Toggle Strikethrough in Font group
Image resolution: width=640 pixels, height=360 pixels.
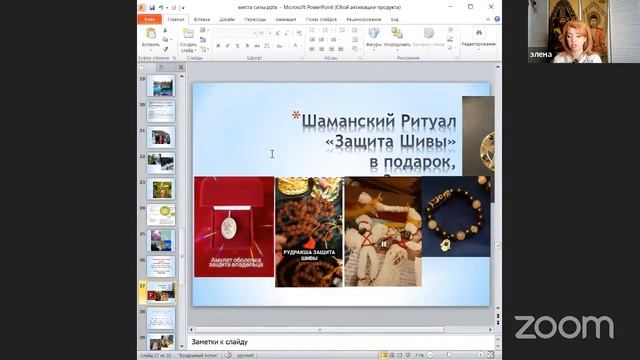tap(257, 46)
